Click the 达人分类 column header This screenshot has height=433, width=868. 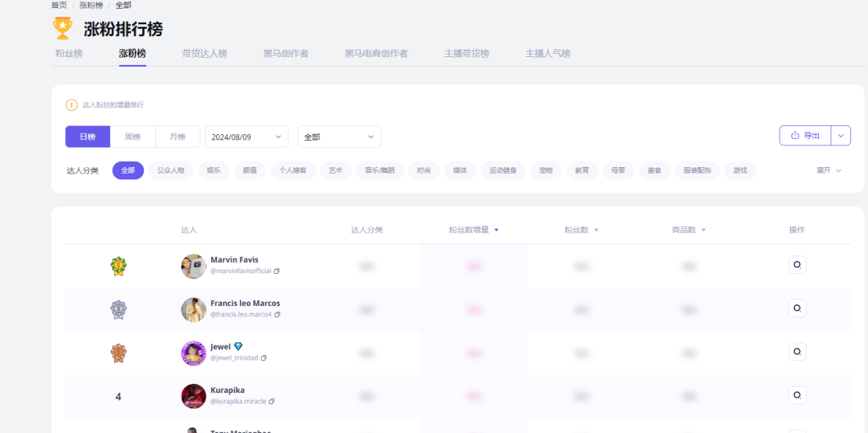tap(367, 230)
